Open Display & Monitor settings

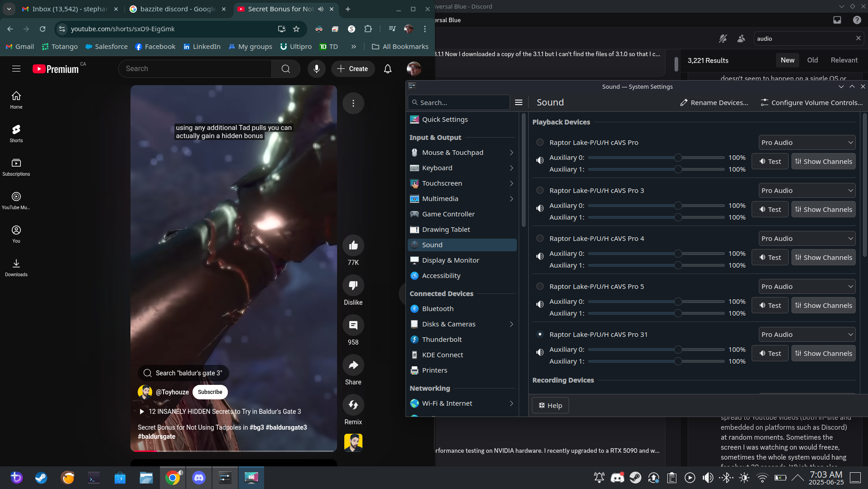462,260
